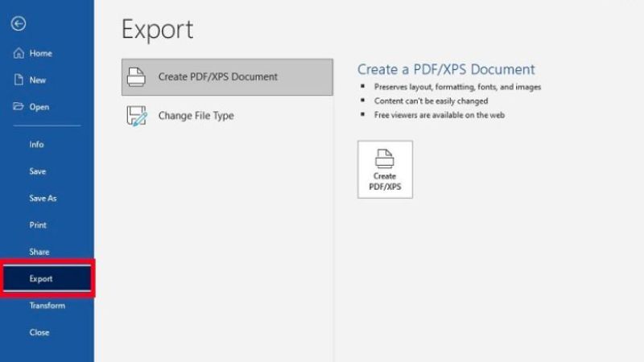Click Close in the sidebar menu
644x362 pixels.
(39, 332)
